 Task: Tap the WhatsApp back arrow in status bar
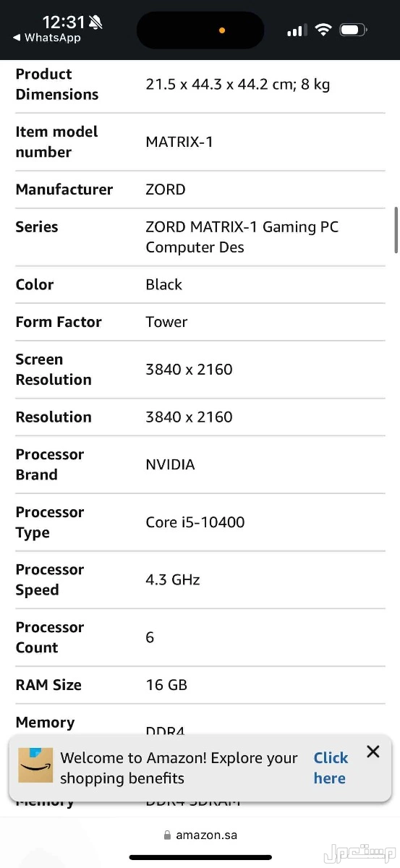17,38
